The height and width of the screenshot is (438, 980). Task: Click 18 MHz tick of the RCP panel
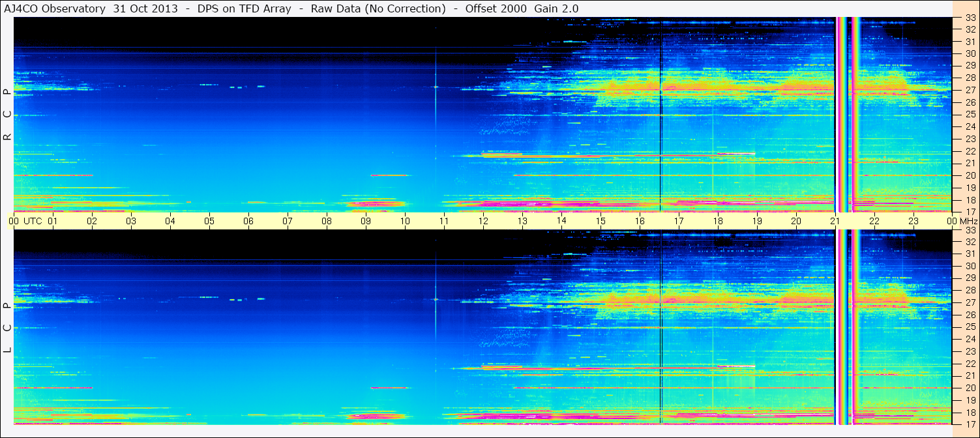click(970, 199)
